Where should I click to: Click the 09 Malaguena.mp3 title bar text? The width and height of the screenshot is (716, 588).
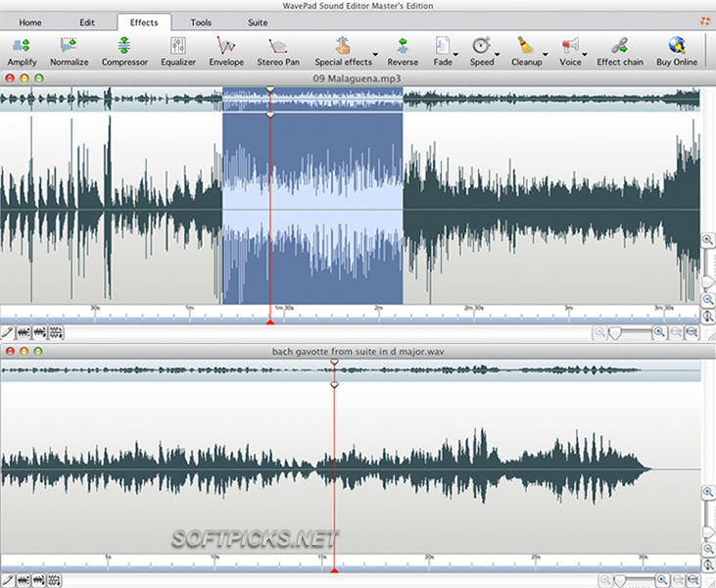coord(357,78)
